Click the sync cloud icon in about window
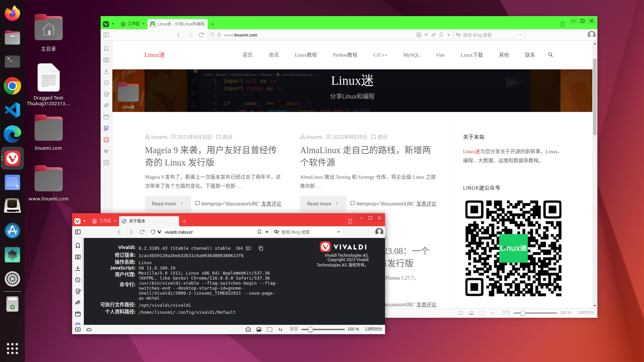644x362 pixels. pos(89,329)
